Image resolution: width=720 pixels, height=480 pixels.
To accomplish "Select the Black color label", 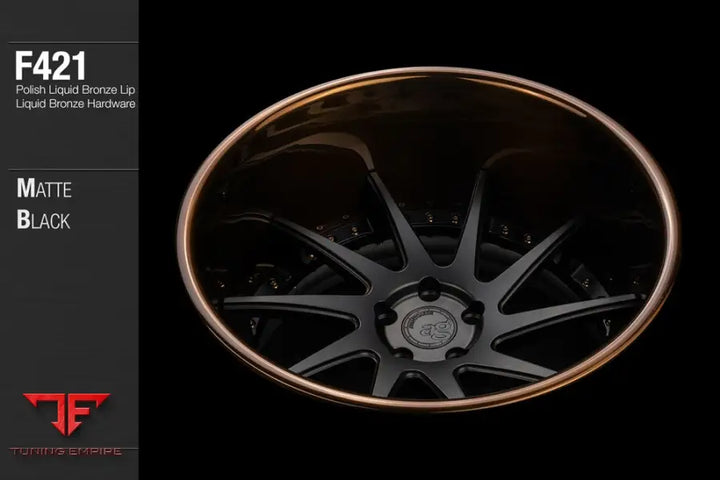I will click(43, 220).
